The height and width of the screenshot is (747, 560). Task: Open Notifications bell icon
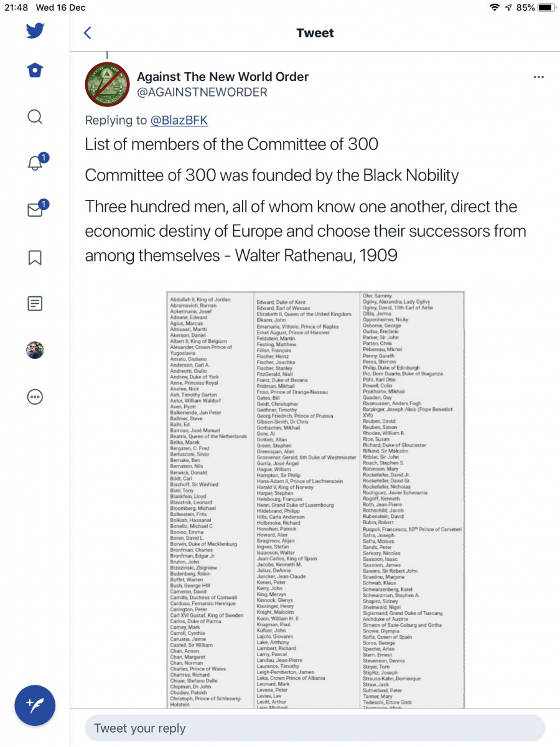tap(35, 163)
